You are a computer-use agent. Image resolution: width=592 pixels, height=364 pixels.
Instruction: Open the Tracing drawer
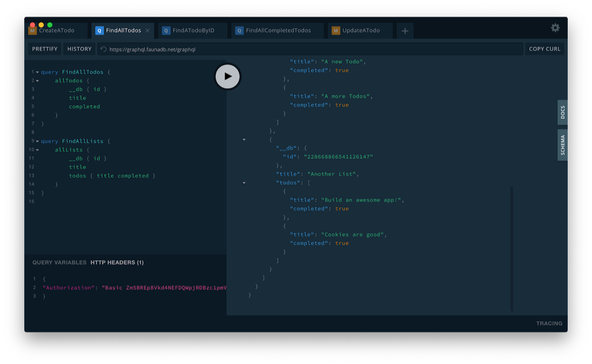tap(549, 324)
